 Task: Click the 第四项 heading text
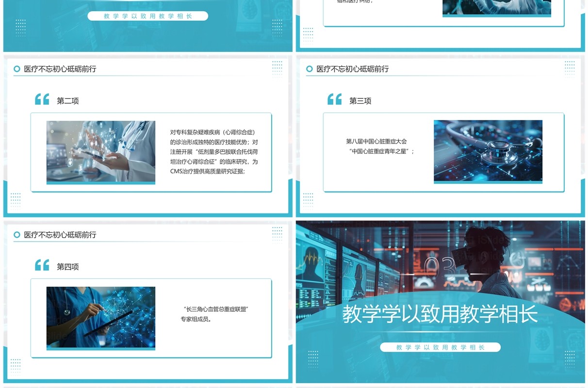[68, 267]
